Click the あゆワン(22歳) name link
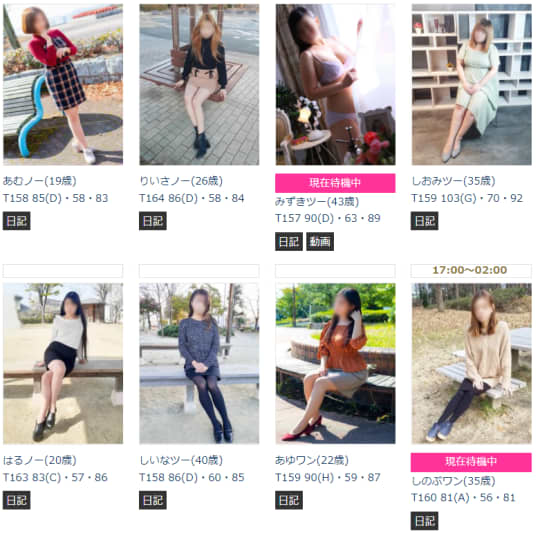The image size is (540, 533). coord(312,460)
